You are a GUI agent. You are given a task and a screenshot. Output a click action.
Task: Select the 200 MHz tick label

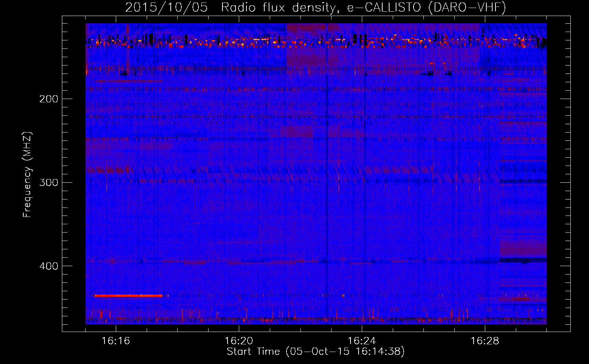click(48, 99)
